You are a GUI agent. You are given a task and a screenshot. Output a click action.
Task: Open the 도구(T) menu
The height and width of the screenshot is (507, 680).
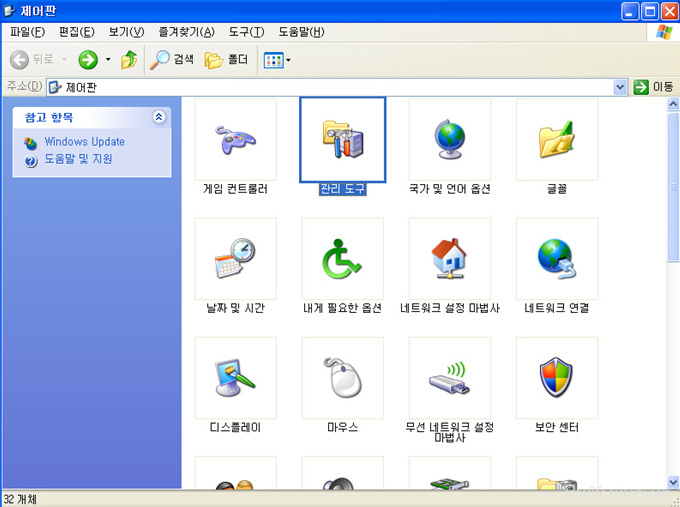tap(246, 32)
